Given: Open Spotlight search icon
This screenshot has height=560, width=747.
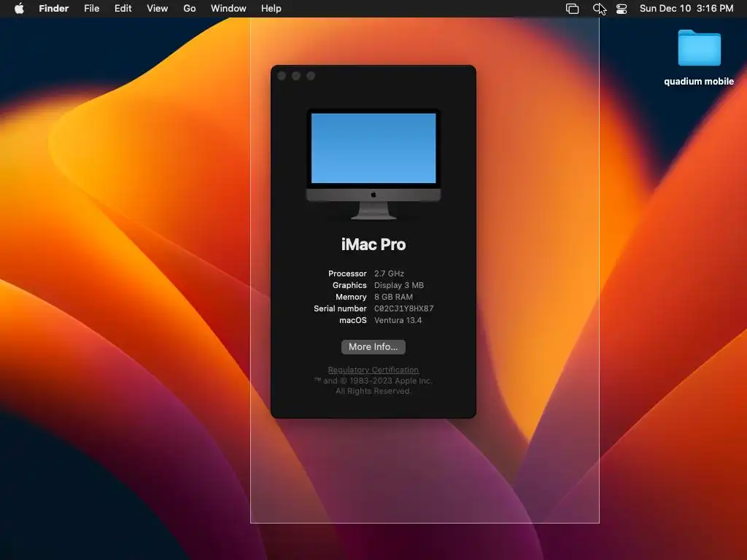Looking at the screenshot, I should coord(598,9).
